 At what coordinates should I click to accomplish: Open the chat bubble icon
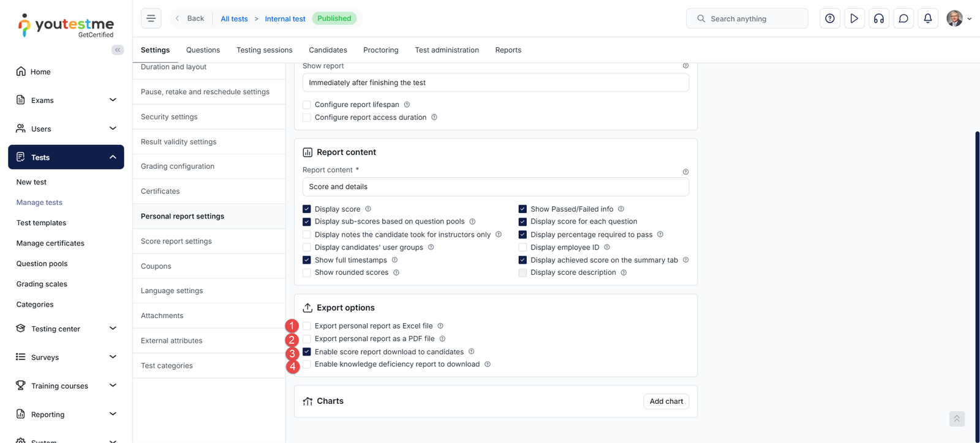(903, 18)
